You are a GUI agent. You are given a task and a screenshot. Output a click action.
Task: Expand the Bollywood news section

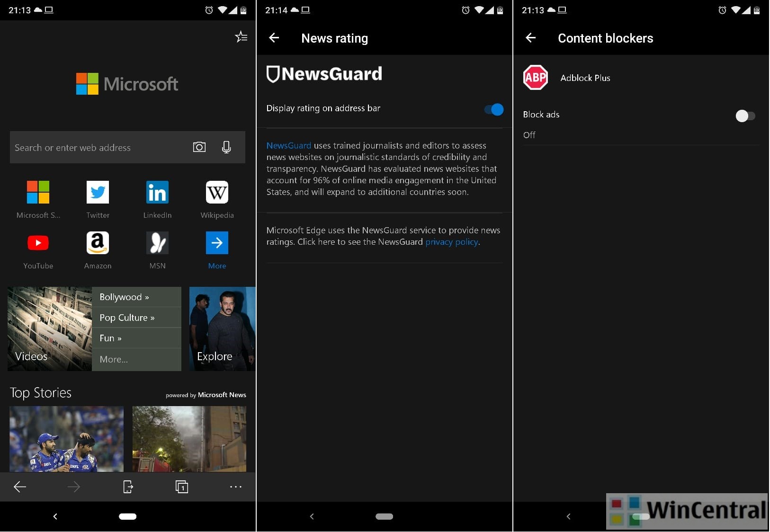(x=124, y=297)
